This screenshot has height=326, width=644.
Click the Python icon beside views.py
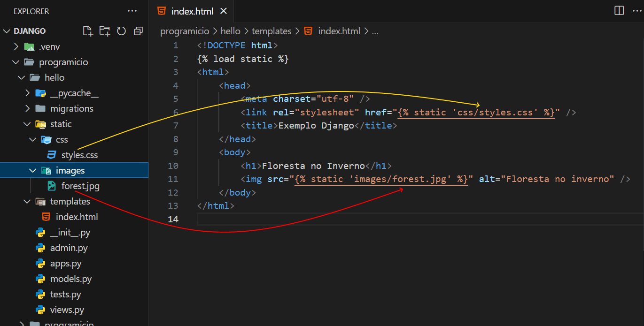[x=40, y=310]
